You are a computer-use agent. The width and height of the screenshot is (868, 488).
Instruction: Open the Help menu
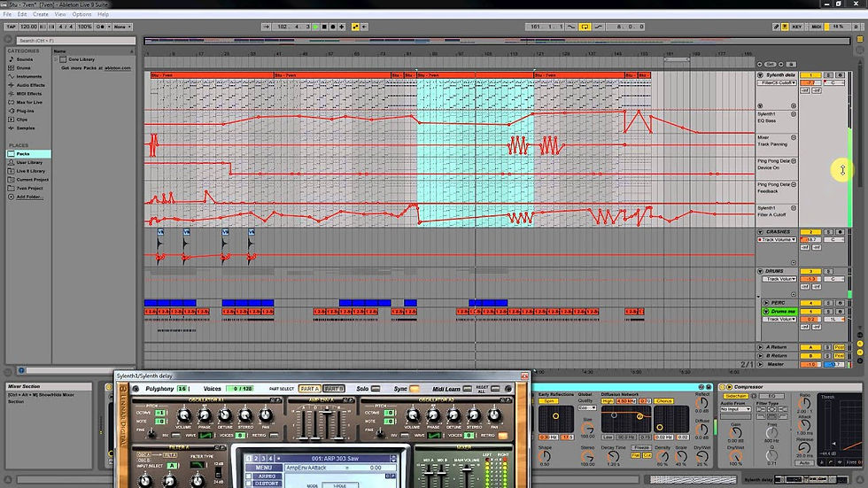[x=103, y=14]
